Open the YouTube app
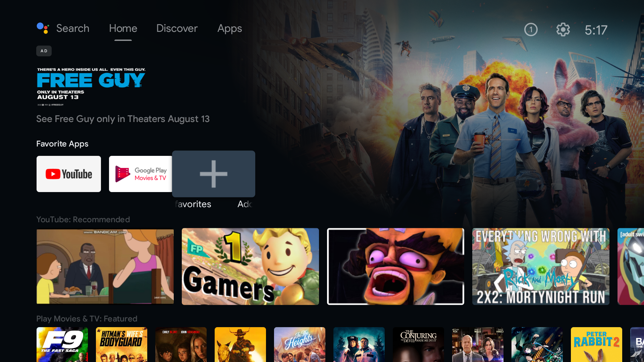 pos(68,174)
